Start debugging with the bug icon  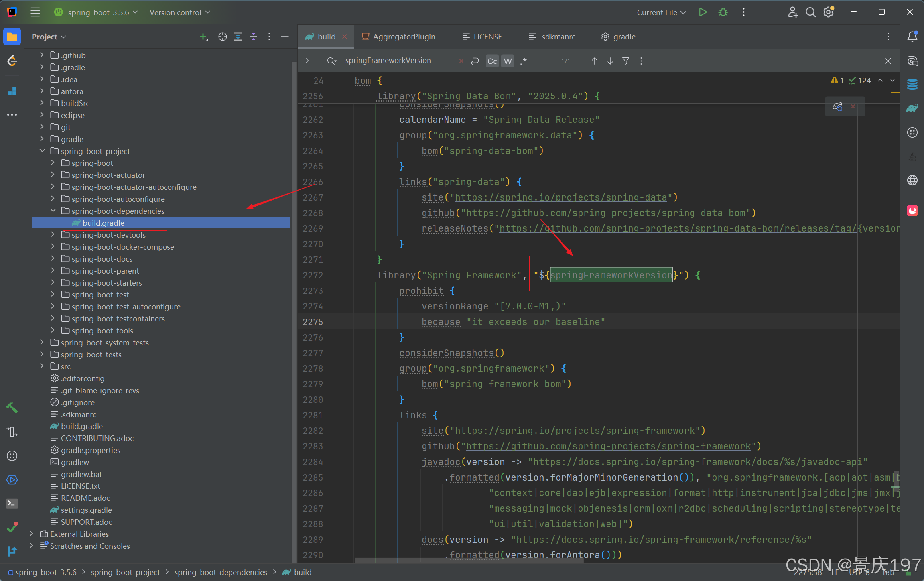point(723,12)
